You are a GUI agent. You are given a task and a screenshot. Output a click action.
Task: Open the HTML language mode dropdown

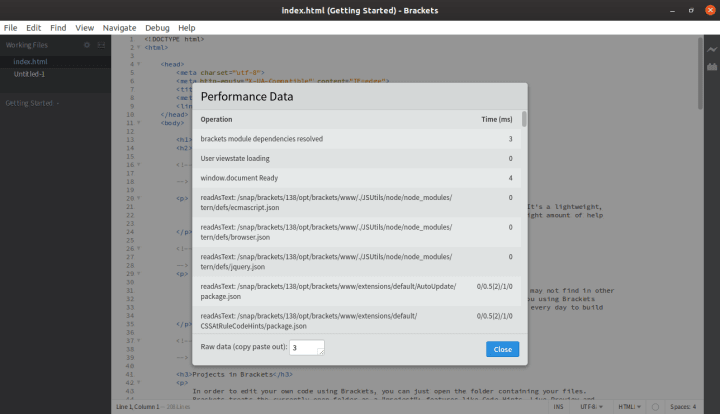(x=629, y=407)
